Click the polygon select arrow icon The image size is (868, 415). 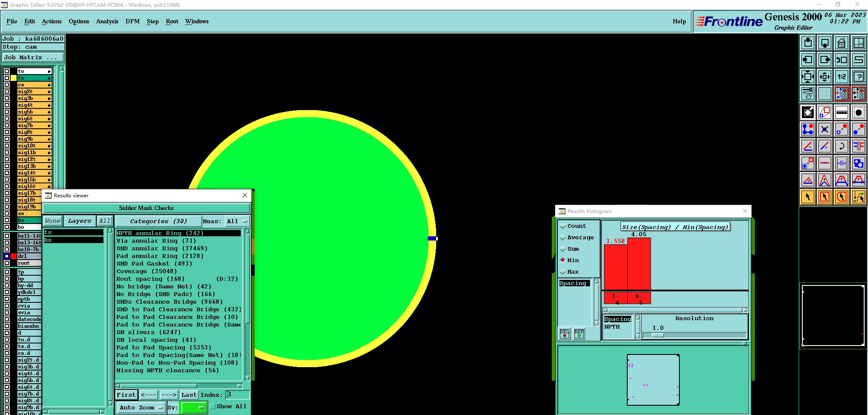pyautogui.click(x=842, y=197)
